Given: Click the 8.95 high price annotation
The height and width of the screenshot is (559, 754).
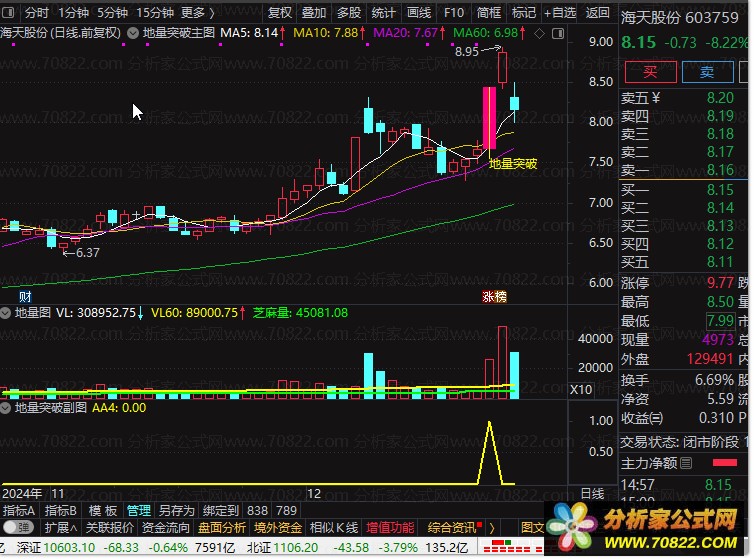Looking at the screenshot, I should coord(467,51).
